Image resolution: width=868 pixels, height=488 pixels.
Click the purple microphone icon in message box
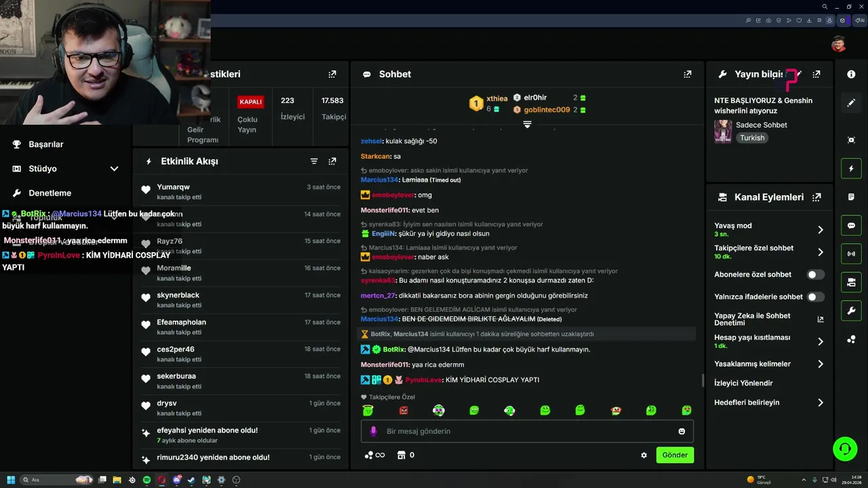[373, 431]
